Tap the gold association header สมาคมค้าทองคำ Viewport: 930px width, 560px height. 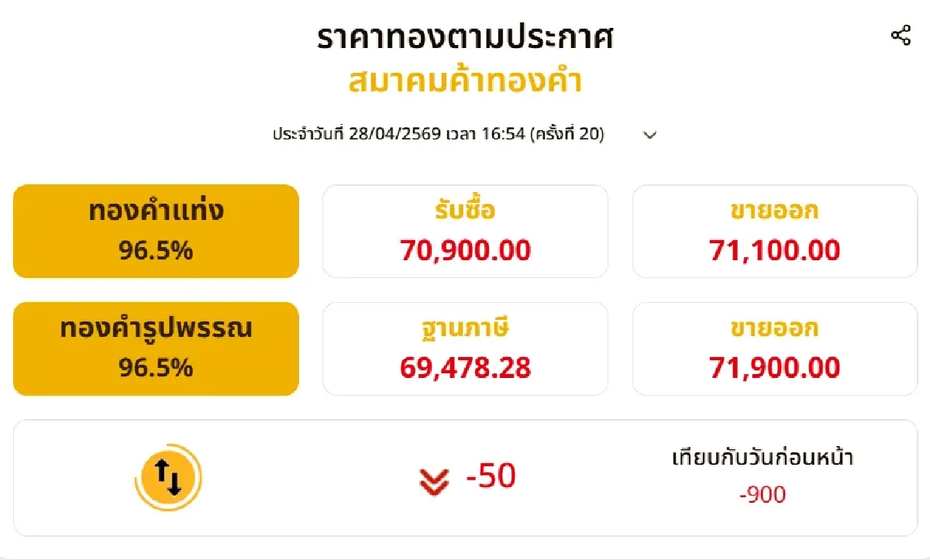pyautogui.click(x=467, y=81)
